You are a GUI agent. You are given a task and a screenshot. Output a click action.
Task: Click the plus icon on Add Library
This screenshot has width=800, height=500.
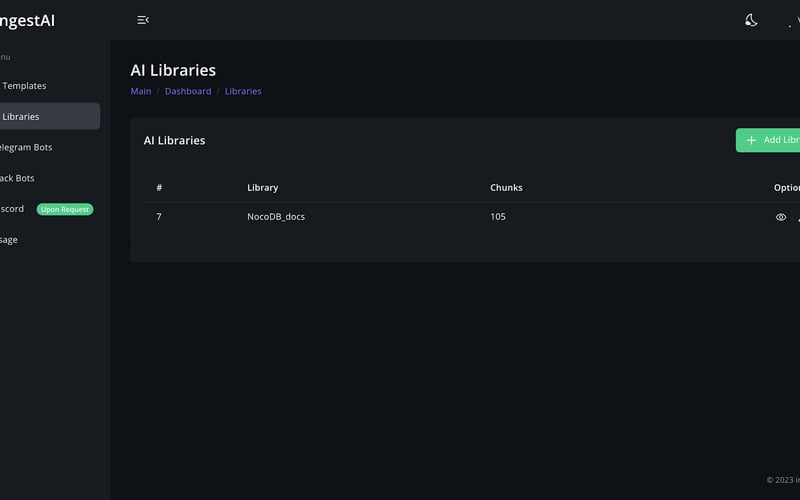pos(752,141)
